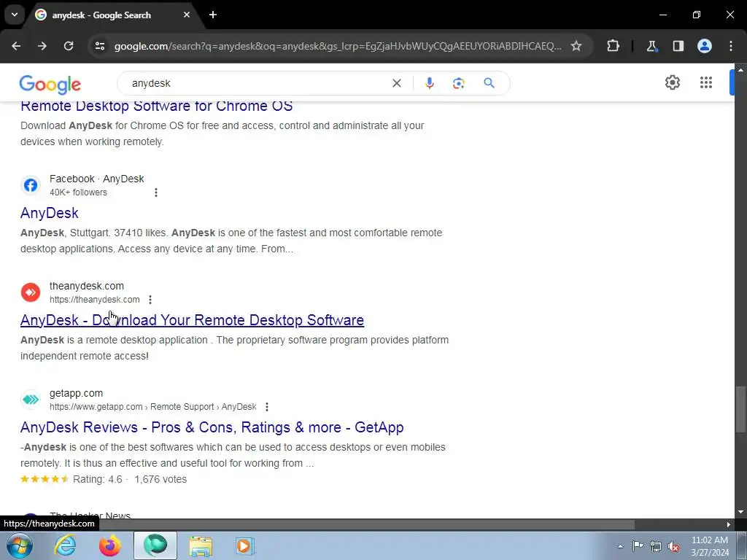The height and width of the screenshot is (560, 747).
Task: Bookmark this tab with the star
Action: point(576,46)
